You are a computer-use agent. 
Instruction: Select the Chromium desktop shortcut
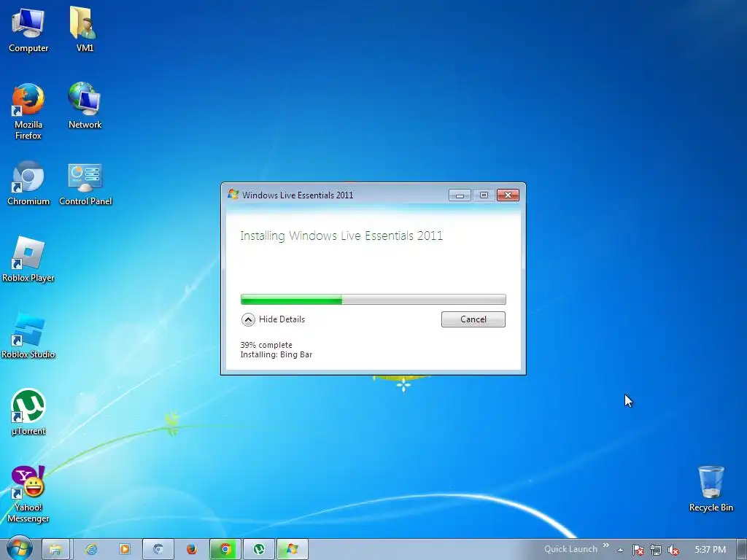[28, 183]
